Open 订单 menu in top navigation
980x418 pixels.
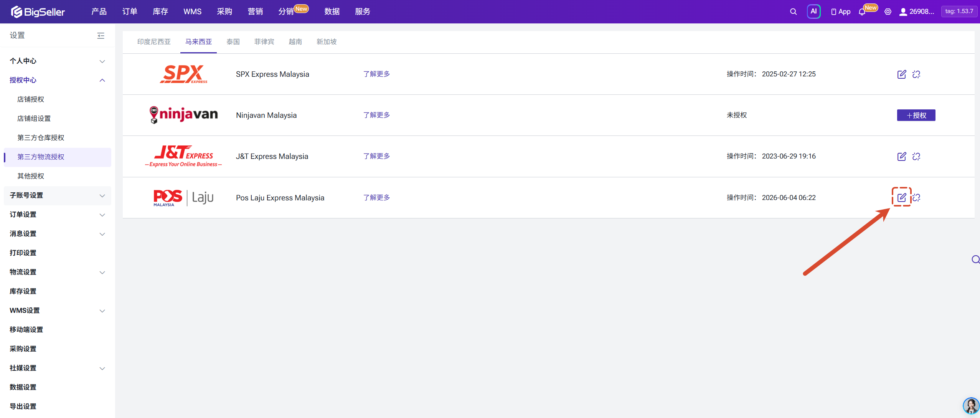(x=130, y=12)
